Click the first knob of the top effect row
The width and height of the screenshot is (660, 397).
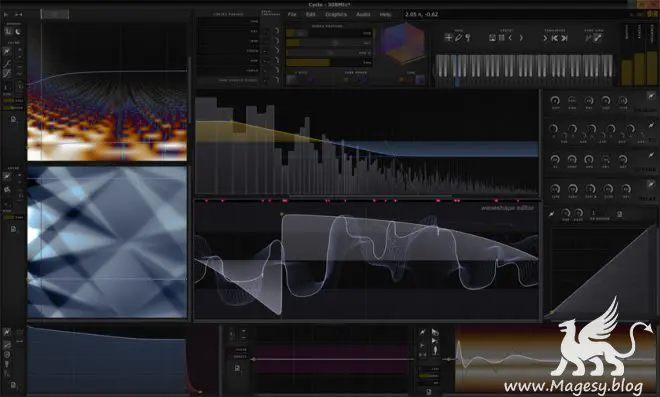pos(555,101)
